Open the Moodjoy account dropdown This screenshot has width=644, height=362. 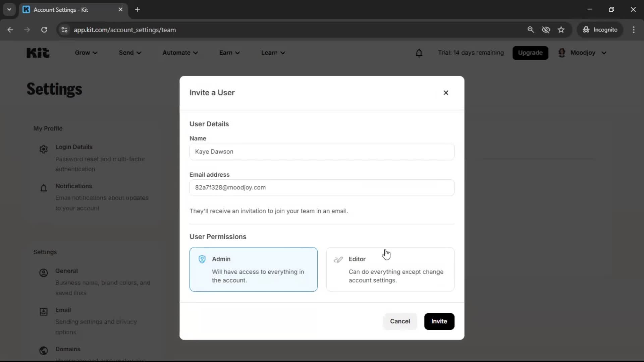pos(583,53)
